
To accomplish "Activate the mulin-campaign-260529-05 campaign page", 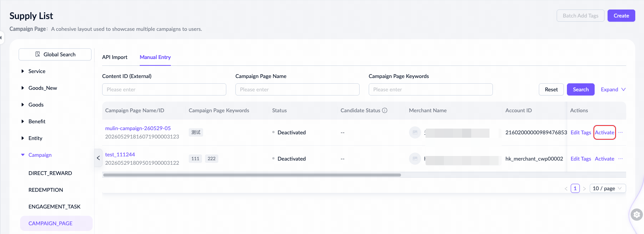I will 605,132.
